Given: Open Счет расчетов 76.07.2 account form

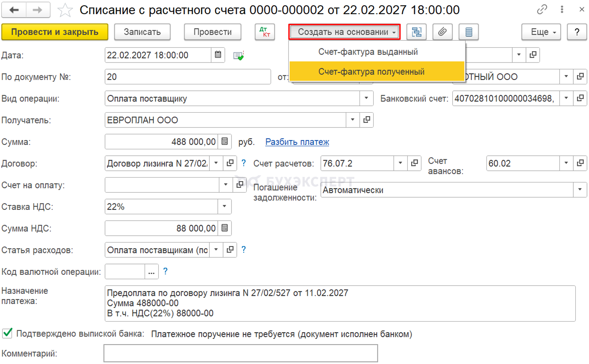Looking at the screenshot, I should (x=414, y=163).
